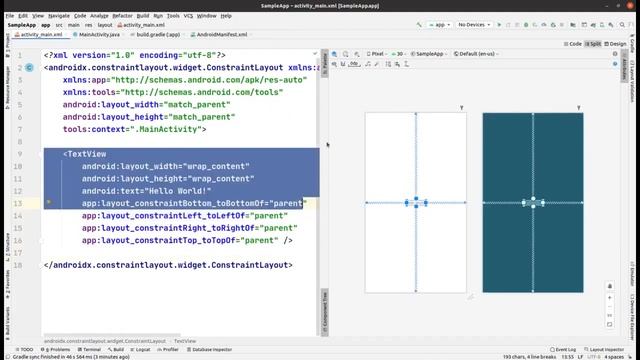
Task: Open the TODO tool window
Action: (24, 349)
